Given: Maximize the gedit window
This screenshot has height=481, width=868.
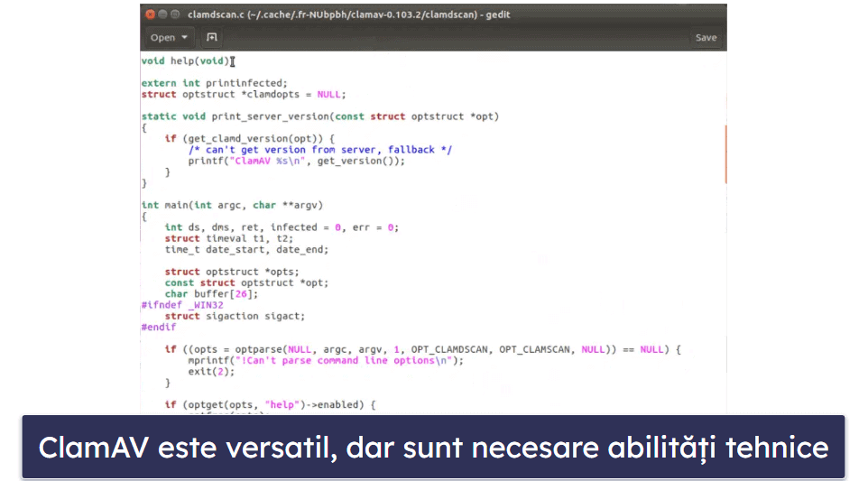Looking at the screenshot, I should click(175, 14).
